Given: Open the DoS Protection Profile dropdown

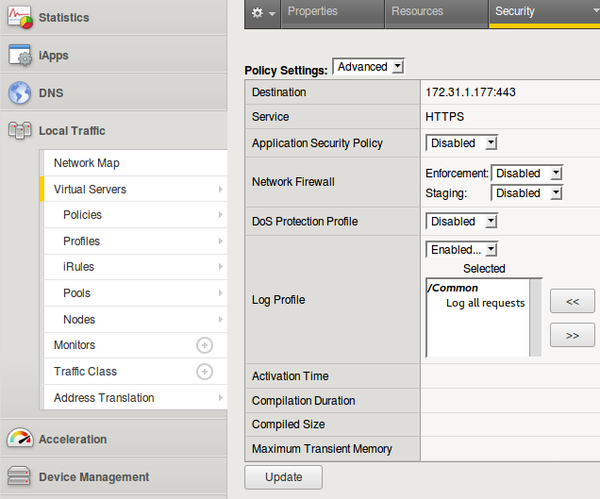Looking at the screenshot, I should click(461, 221).
